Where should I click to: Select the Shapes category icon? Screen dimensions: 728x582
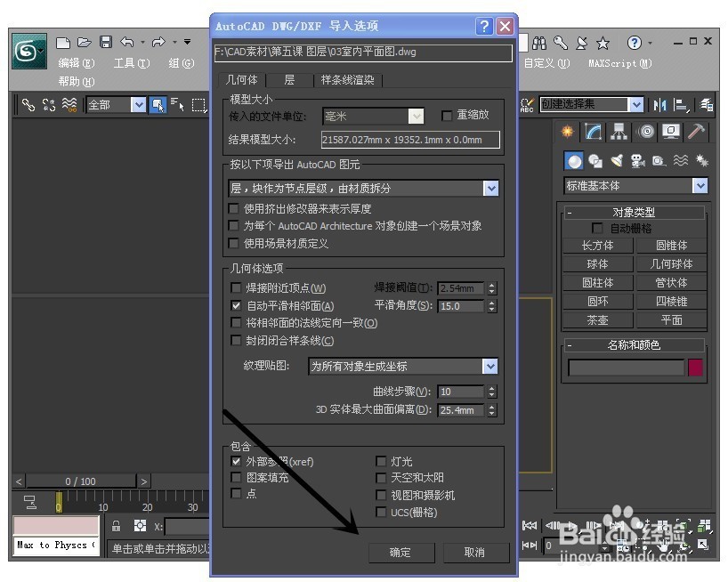click(595, 161)
